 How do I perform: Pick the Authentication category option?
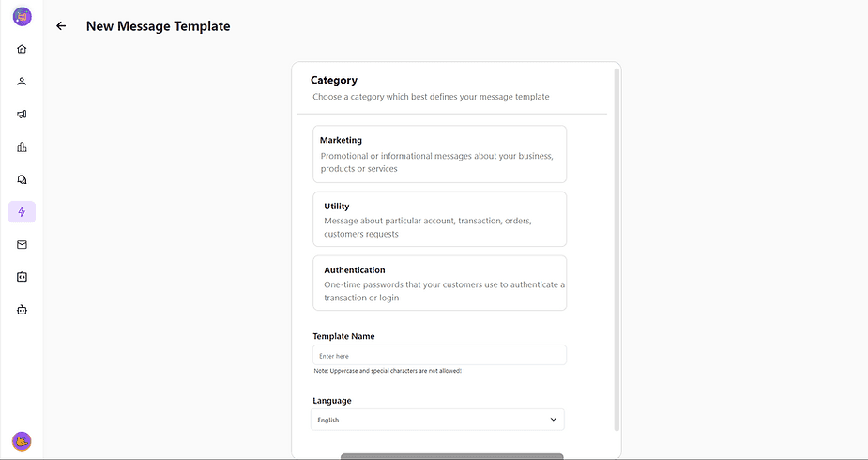click(439, 284)
